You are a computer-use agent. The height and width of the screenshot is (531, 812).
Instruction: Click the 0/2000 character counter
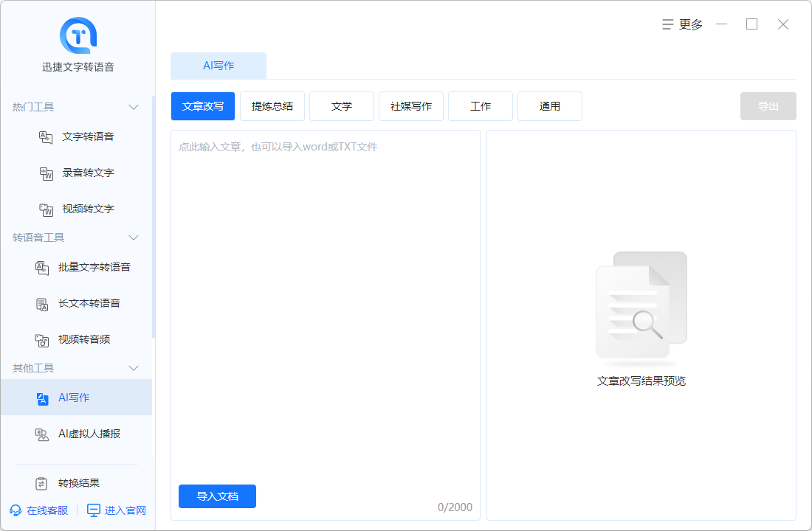pyautogui.click(x=455, y=507)
